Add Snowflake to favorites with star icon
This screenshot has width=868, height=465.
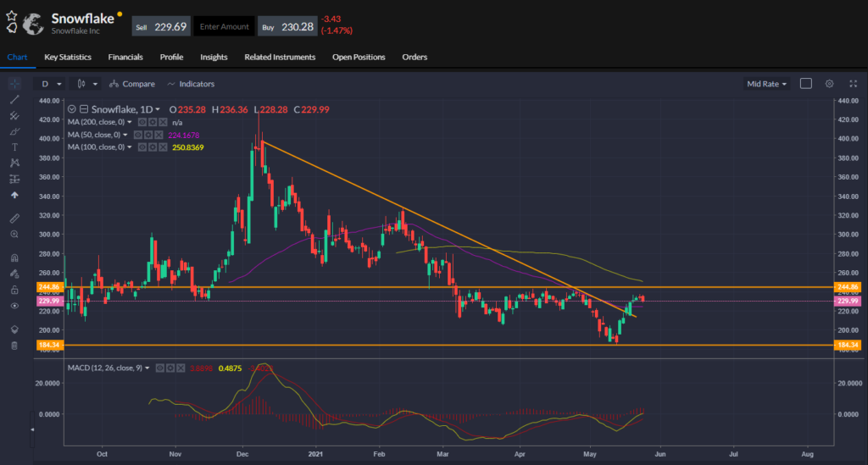click(x=11, y=15)
